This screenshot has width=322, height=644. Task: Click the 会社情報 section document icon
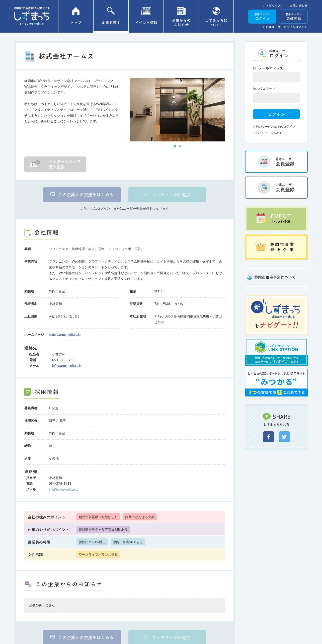[28, 233]
